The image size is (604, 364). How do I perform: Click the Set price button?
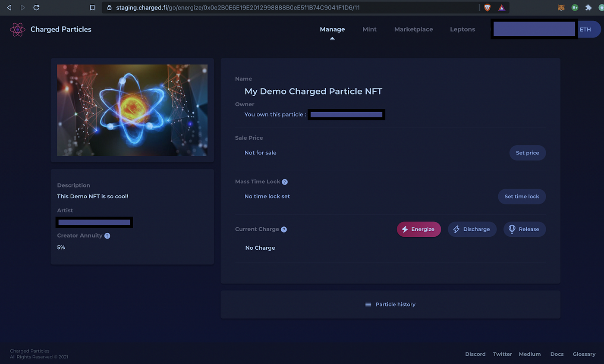528,153
